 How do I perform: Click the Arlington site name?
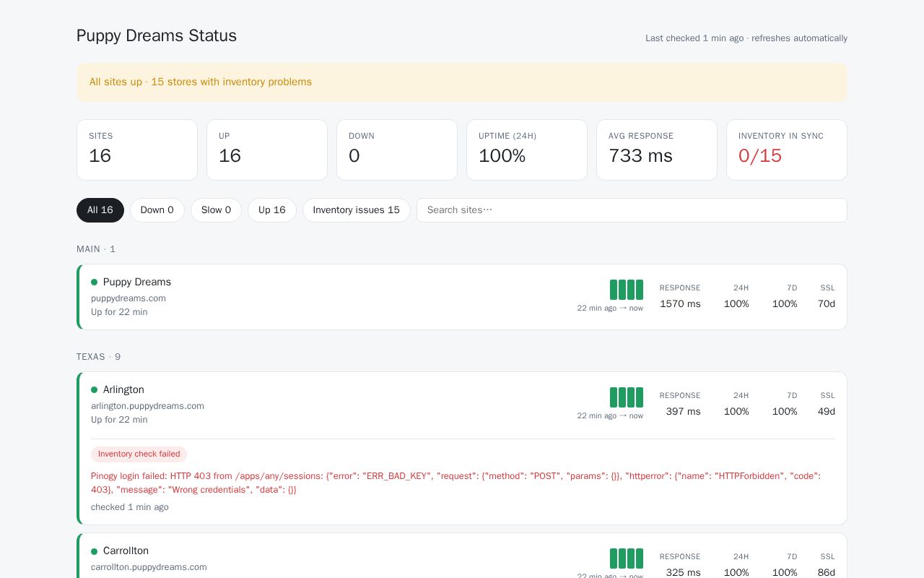tap(123, 390)
